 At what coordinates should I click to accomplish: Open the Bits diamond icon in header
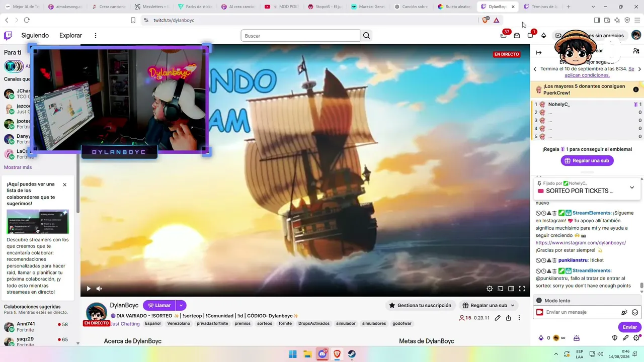543,36
